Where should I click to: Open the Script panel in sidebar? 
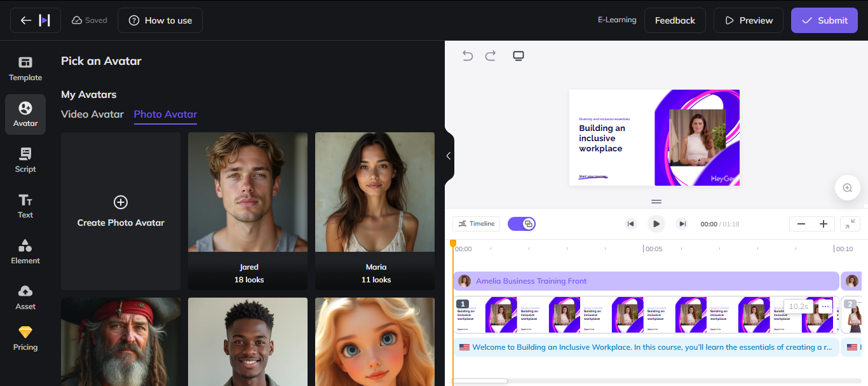25,160
